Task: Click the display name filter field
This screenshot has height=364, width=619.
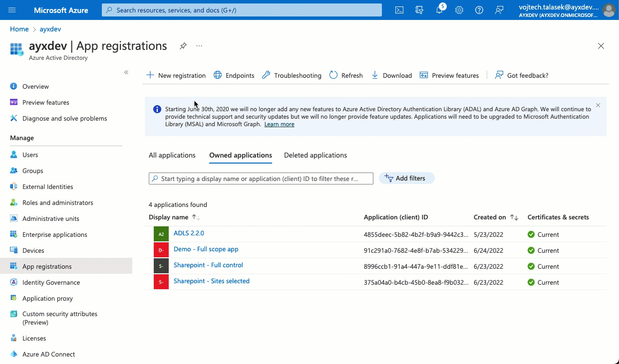Action: [x=261, y=178]
